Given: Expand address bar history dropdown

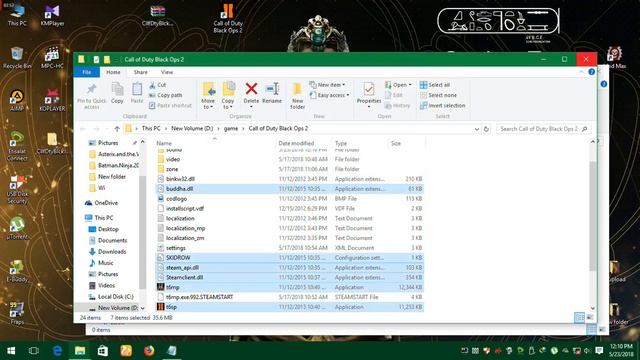Looking at the screenshot, I should point(476,129).
